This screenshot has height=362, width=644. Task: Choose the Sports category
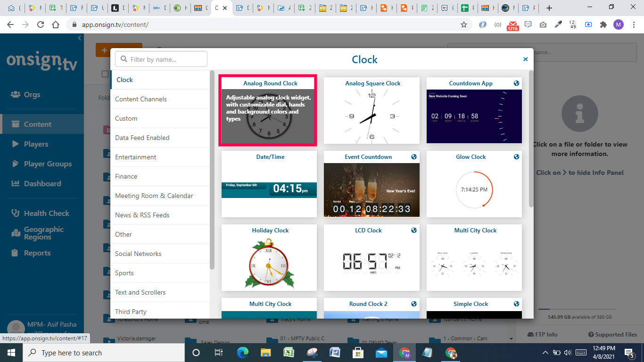[160, 273]
